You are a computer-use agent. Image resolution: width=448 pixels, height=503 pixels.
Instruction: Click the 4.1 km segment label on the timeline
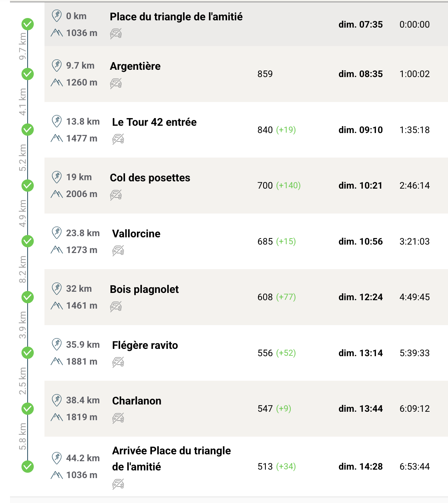(23, 102)
